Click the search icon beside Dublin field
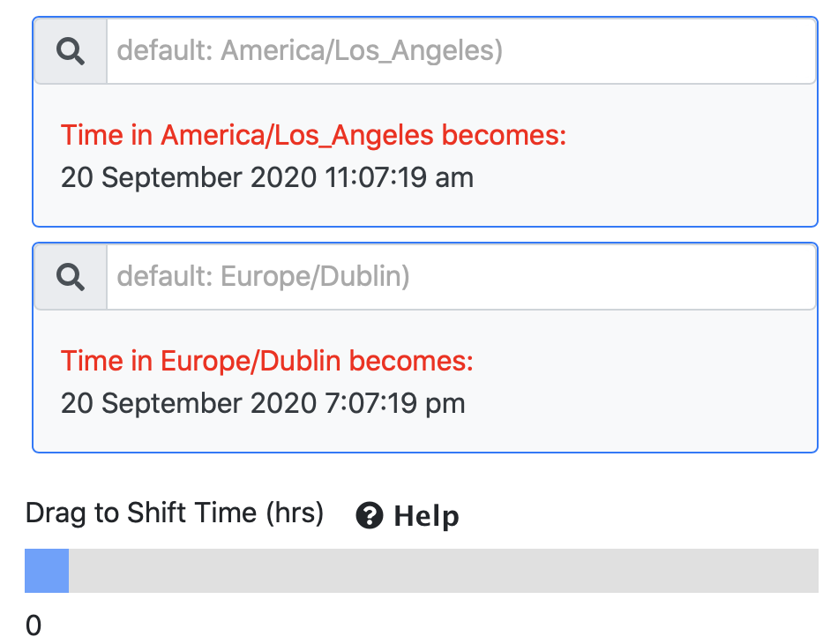Viewport: 838px width, 644px height. coord(71,277)
